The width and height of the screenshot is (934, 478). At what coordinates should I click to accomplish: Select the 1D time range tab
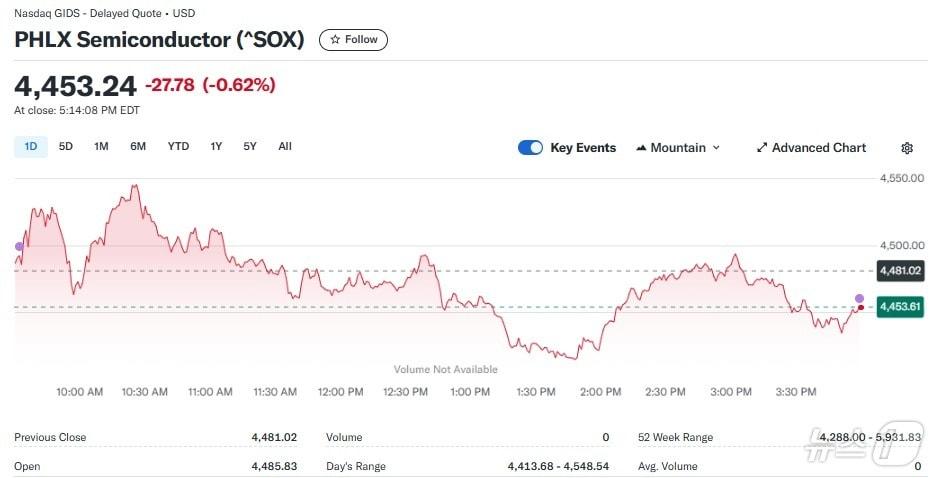[x=30, y=147]
